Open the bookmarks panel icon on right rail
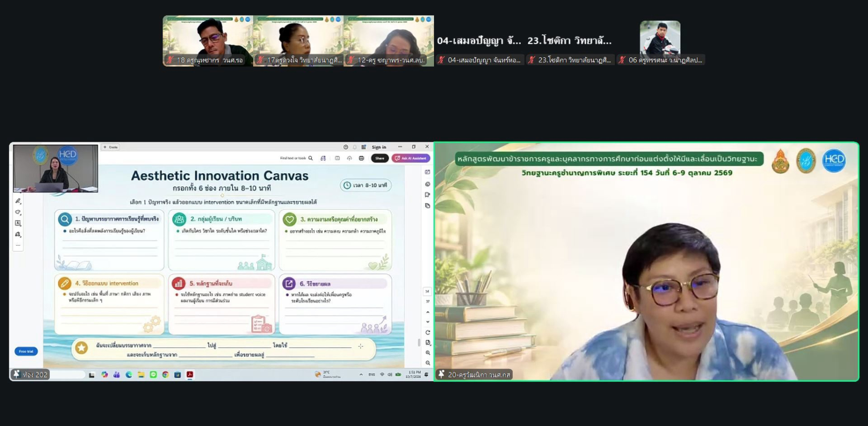 coord(427,195)
